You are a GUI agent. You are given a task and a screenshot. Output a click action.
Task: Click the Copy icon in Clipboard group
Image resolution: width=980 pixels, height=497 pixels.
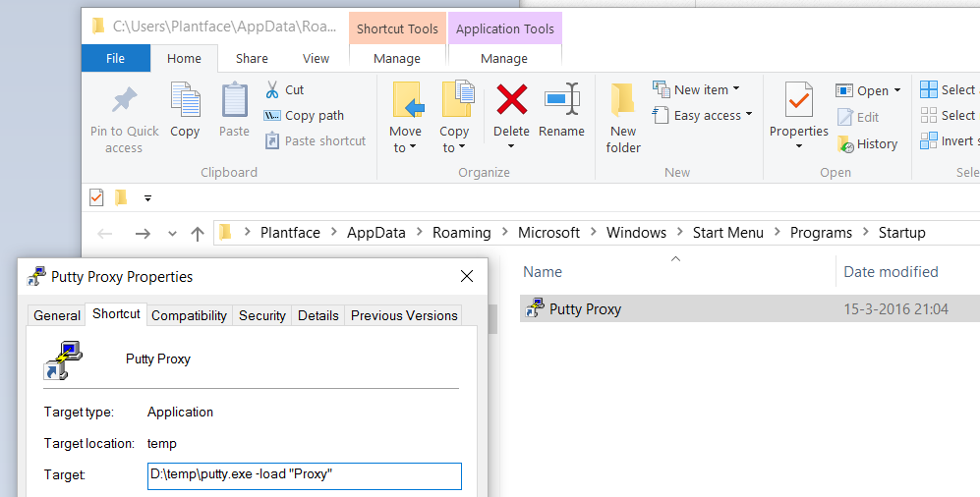[185, 99]
